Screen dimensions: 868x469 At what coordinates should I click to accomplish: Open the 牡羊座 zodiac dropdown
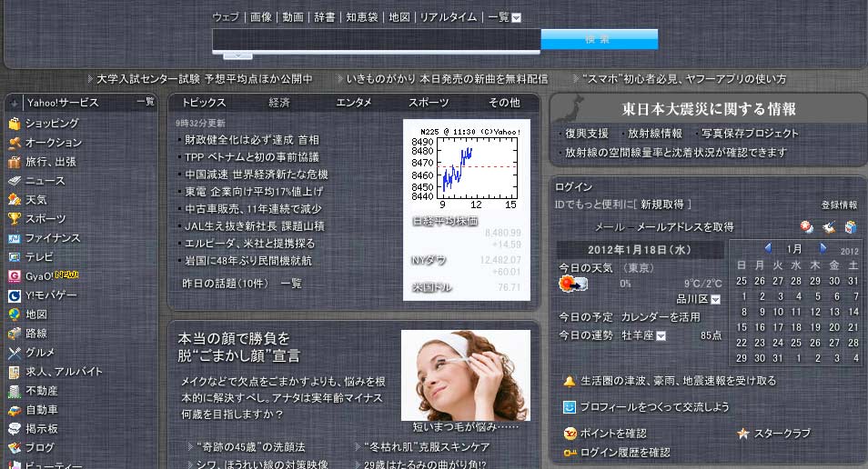point(661,335)
